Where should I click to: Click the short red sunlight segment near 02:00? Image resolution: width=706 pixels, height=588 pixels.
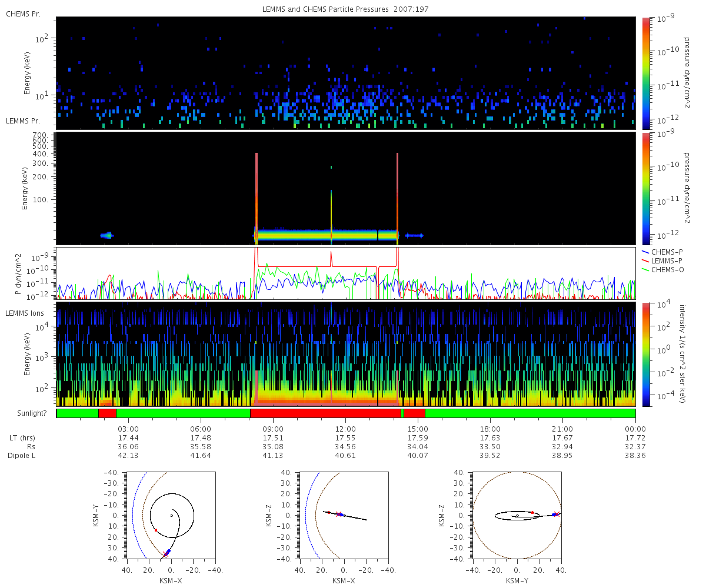click(x=107, y=413)
